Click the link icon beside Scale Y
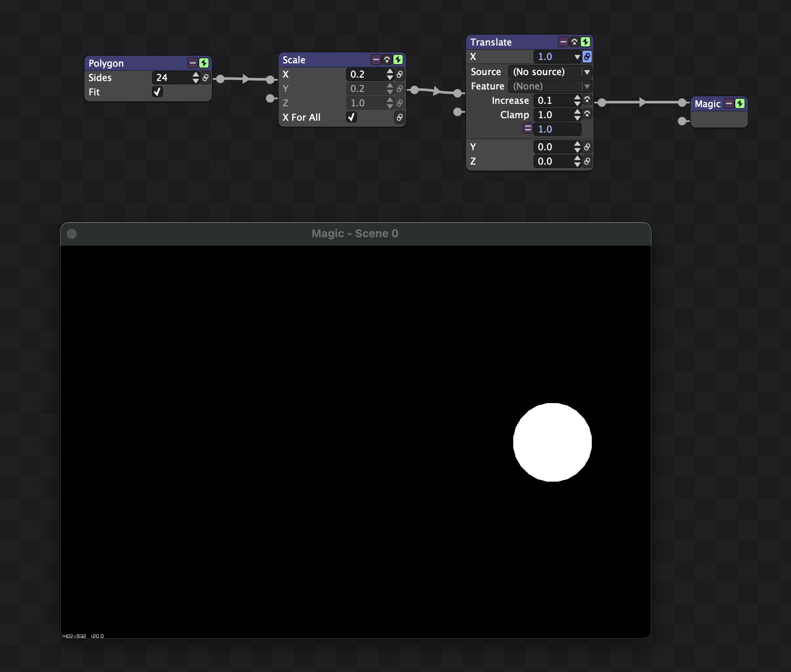Screen dimensions: 791x672 [400, 89]
